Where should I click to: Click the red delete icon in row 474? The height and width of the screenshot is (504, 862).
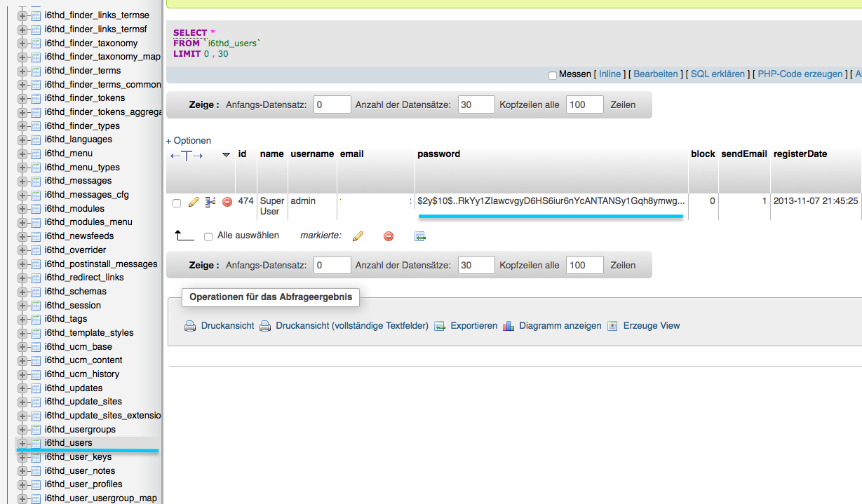tap(227, 203)
